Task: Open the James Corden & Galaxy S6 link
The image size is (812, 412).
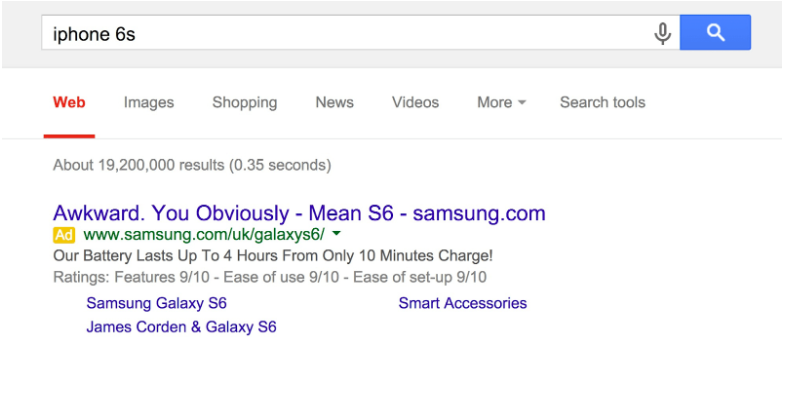Action: [x=181, y=327]
